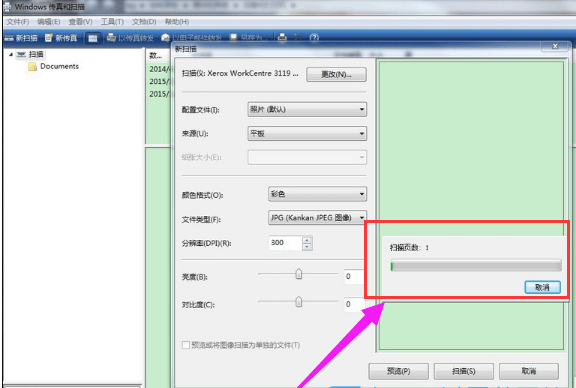This screenshot has width=576, height=388.
Task: Close the 新扫描 dialog with X
Action: (x=555, y=47)
